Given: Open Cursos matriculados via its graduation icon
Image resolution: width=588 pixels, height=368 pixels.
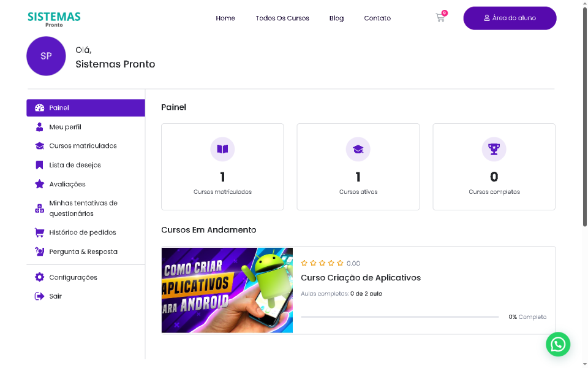Looking at the screenshot, I should point(40,145).
